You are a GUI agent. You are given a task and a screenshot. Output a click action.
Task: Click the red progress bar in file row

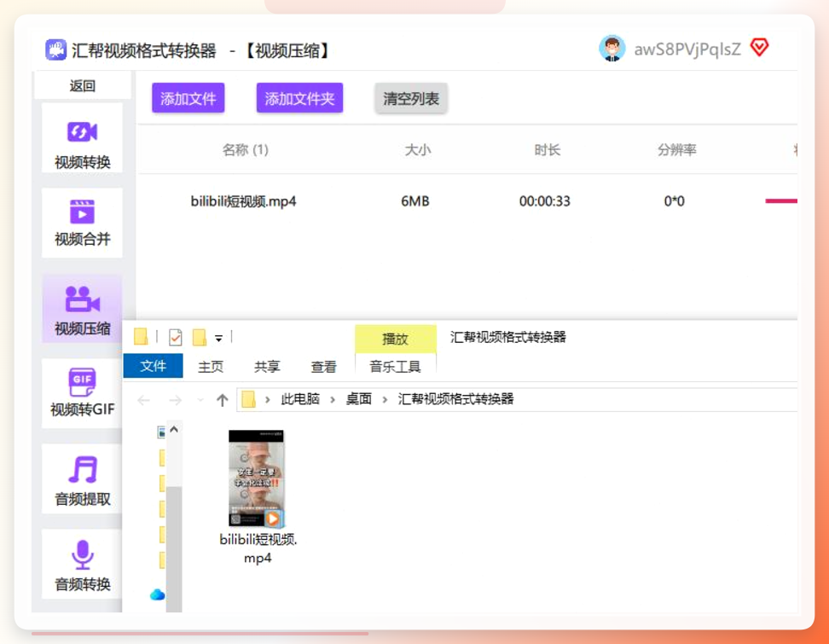tap(781, 201)
